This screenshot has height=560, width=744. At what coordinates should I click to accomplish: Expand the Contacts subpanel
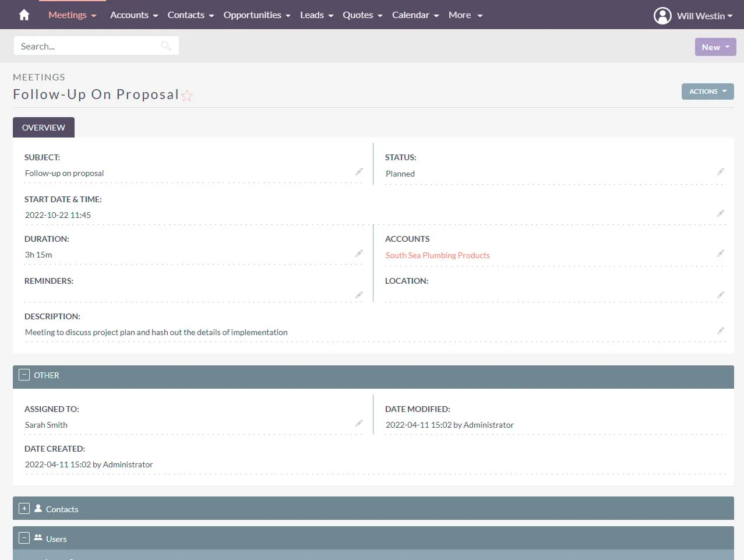click(24, 509)
